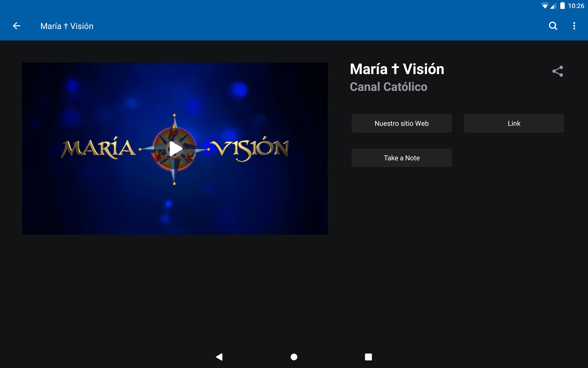Go back using the toolbar arrow
588x368 pixels.
[17, 26]
